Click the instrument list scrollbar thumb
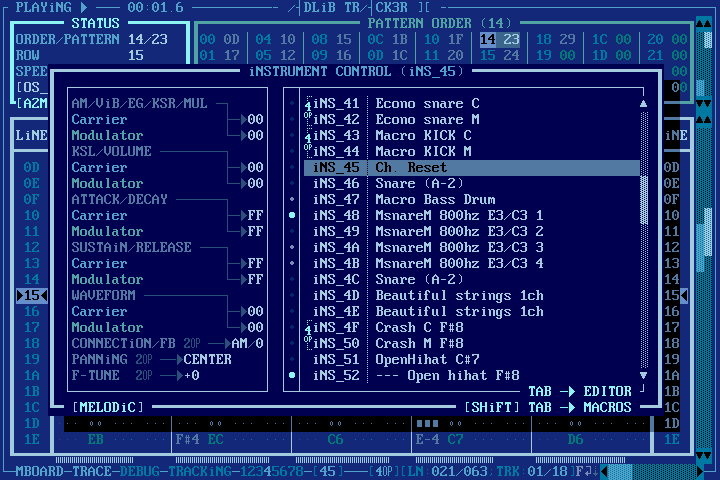The height and width of the screenshot is (480, 720). [x=644, y=200]
